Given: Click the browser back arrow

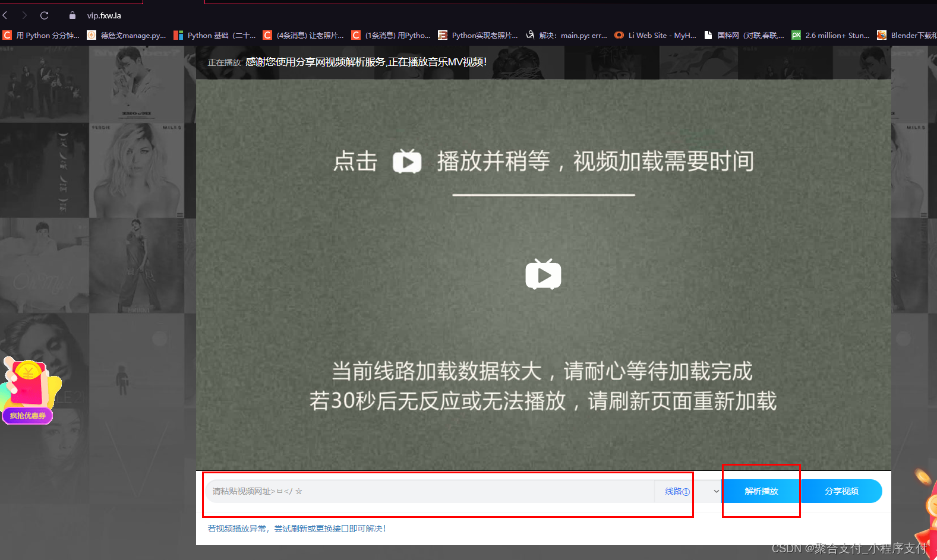Looking at the screenshot, I should 5,15.
